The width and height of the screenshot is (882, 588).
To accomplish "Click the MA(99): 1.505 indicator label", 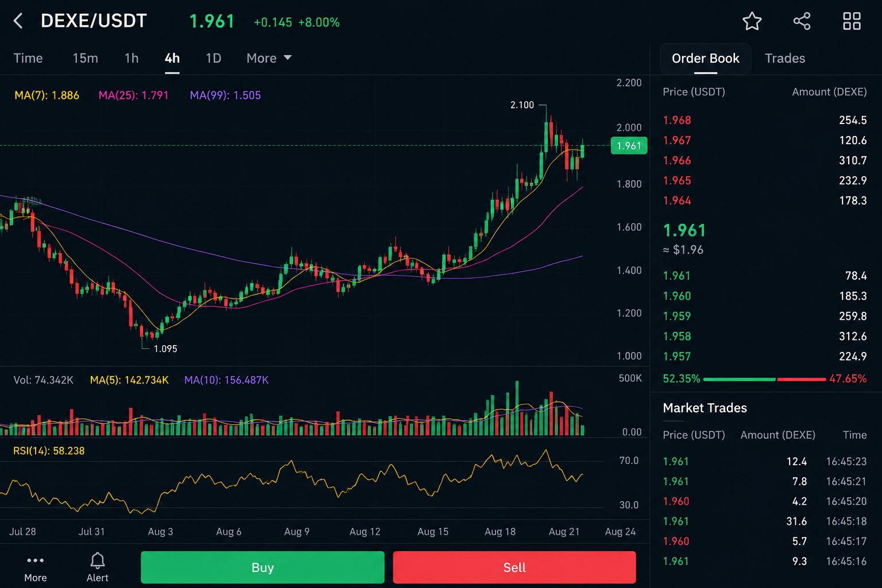I will pos(225,95).
